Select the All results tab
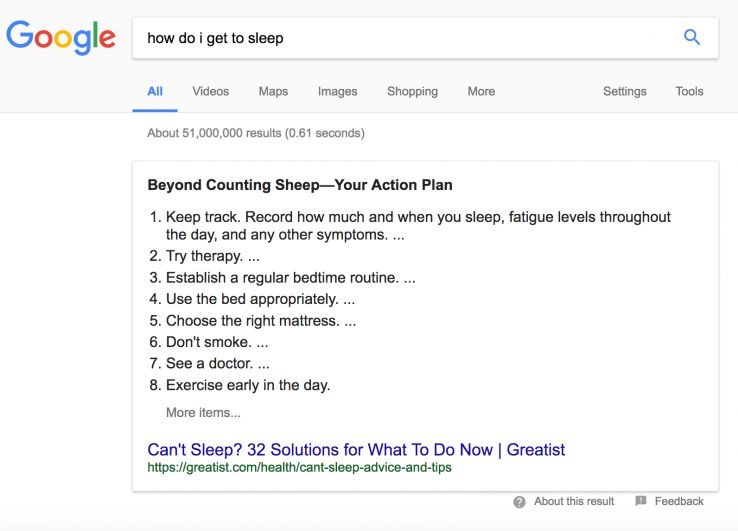Image resolution: width=738 pixels, height=531 pixels. 155,91
